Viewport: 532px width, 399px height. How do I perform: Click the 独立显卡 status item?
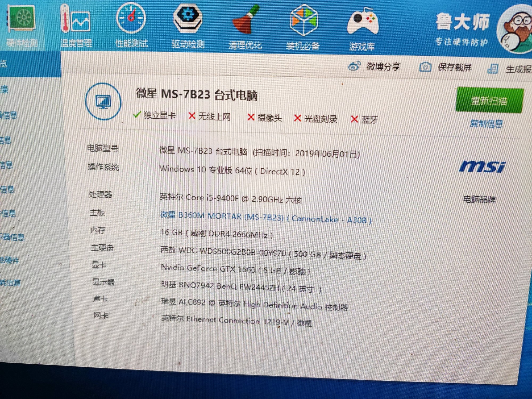[x=155, y=115]
